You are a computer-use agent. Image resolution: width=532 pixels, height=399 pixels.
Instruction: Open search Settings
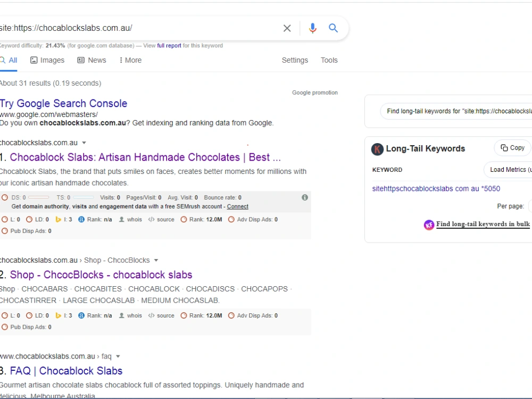click(295, 60)
